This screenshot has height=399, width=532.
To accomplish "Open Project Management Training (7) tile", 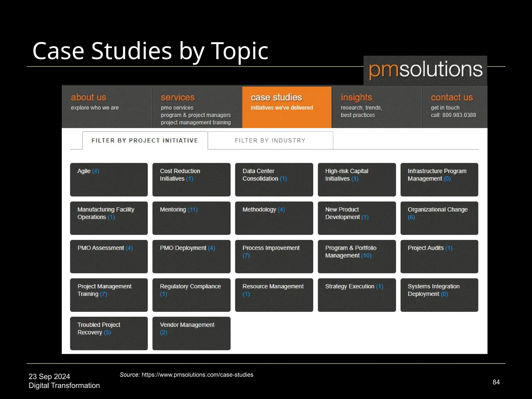I will pyautogui.click(x=109, y=295).
